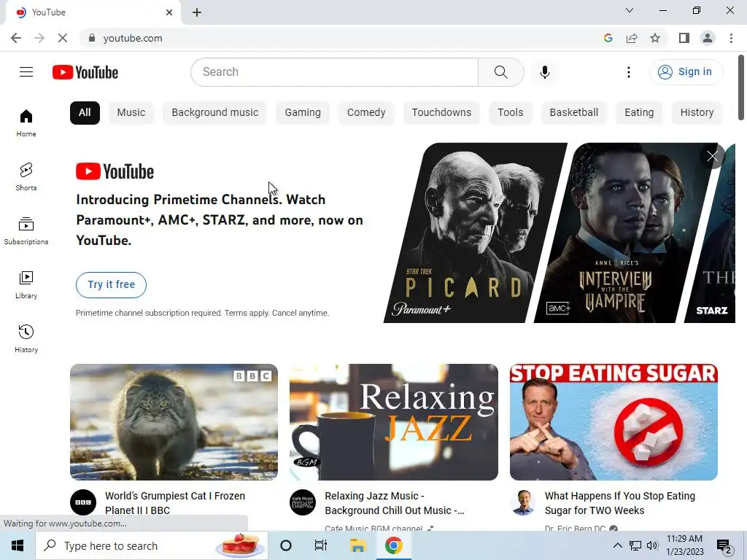Open History from sidebar
The width and height of the screenshot is (747, 560).
(26, 338)
